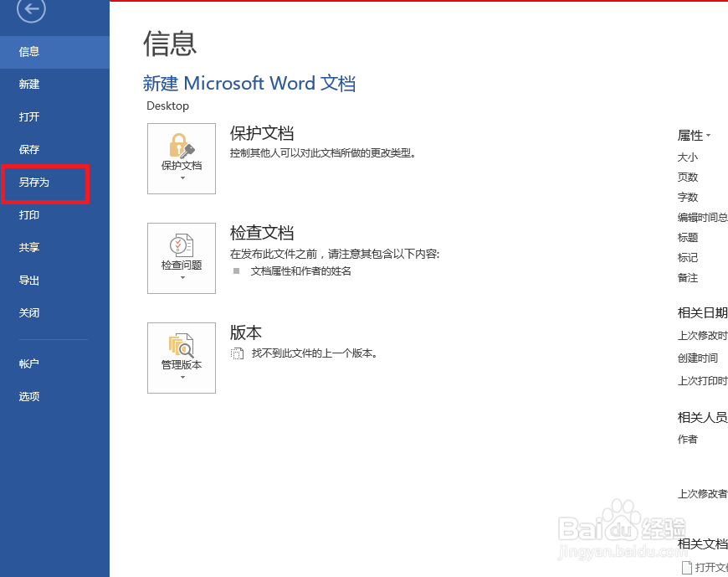The image size is (728, 577).
Task: Choose 打开 from the sidebar
Action: coord(54,116)
